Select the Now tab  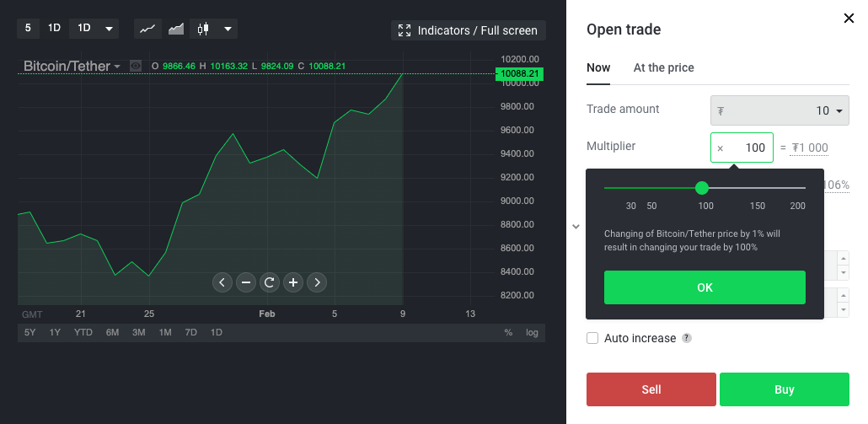click(x=598, y=67)
